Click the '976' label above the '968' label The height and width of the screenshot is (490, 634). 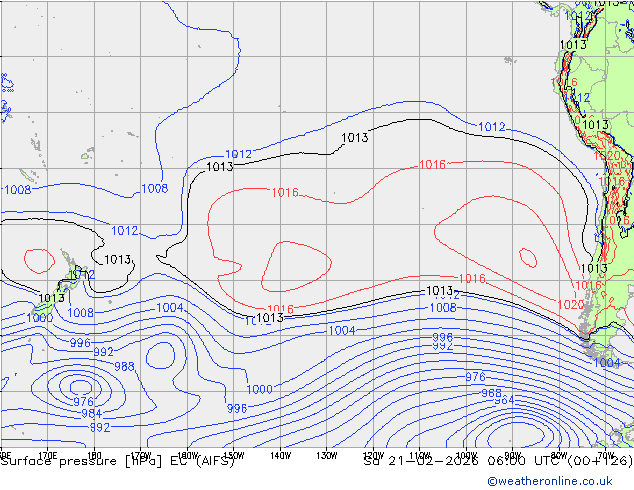[475, 377]
